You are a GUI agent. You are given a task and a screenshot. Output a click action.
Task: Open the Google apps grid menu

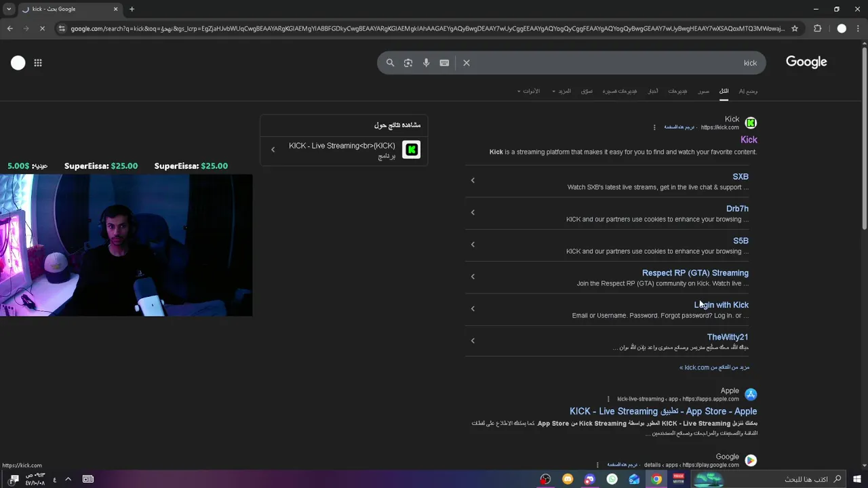[38, 62]
